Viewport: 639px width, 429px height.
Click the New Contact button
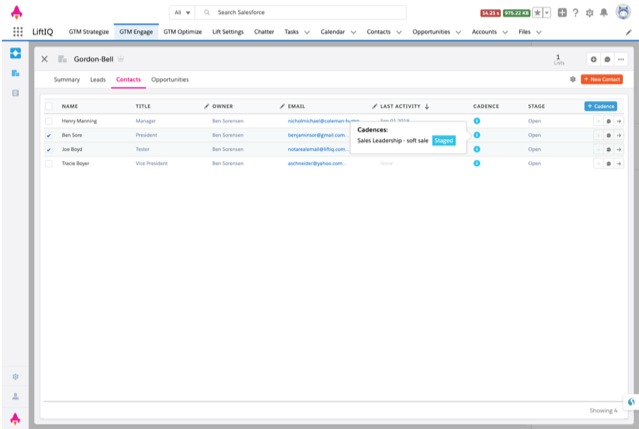point(601,79)
